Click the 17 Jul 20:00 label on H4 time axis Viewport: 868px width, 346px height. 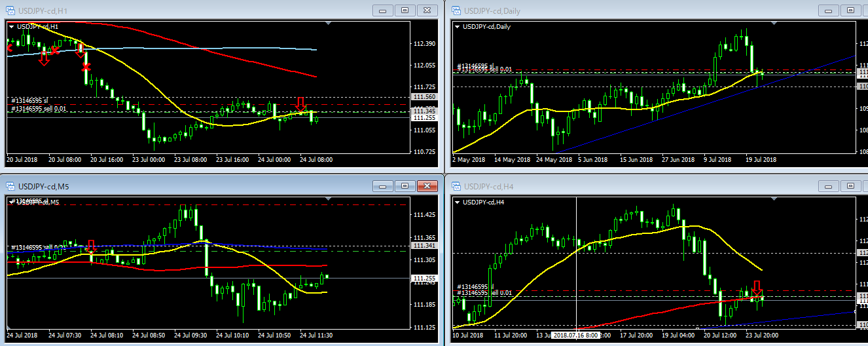pyautogui.click(x=635, y=335)
